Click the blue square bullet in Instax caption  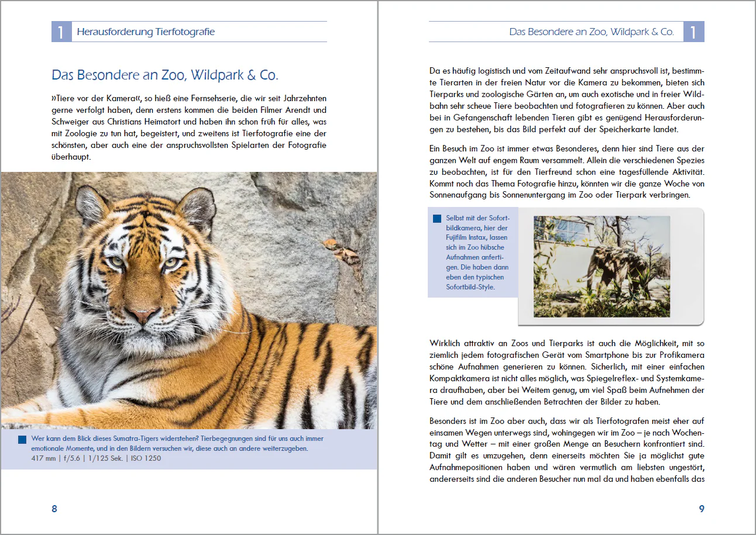437,218
